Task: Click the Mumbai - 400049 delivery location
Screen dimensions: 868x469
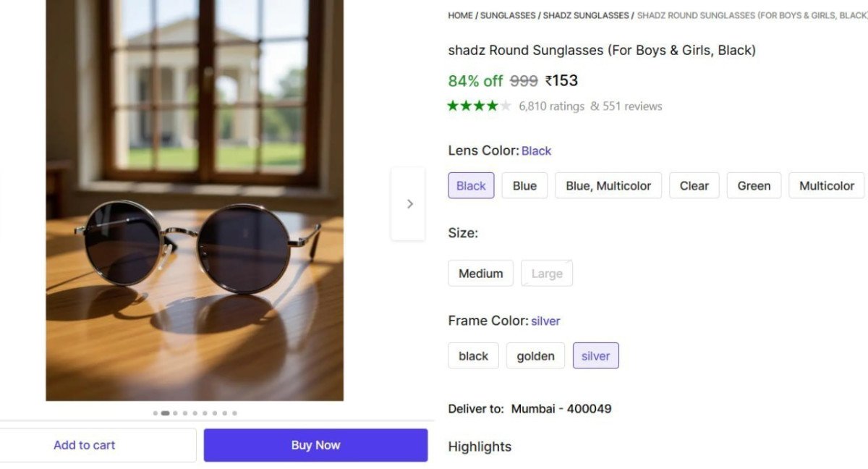Action: [562, 408]
